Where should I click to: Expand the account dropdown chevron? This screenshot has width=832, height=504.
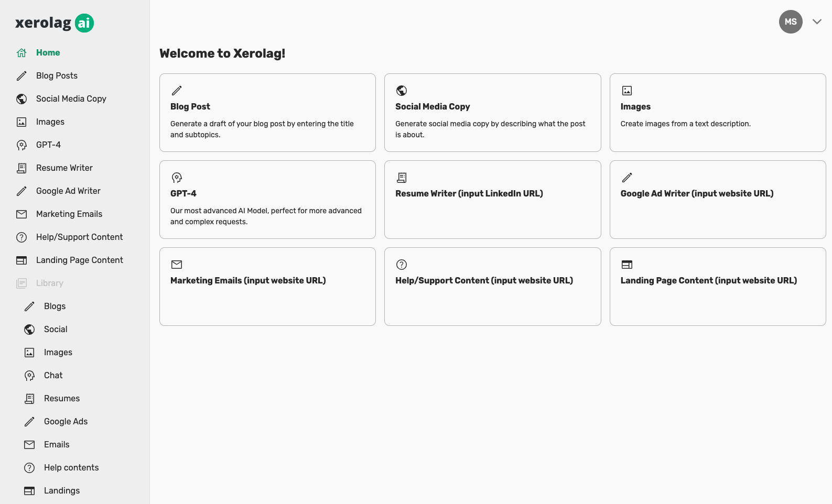click(817, 22)
